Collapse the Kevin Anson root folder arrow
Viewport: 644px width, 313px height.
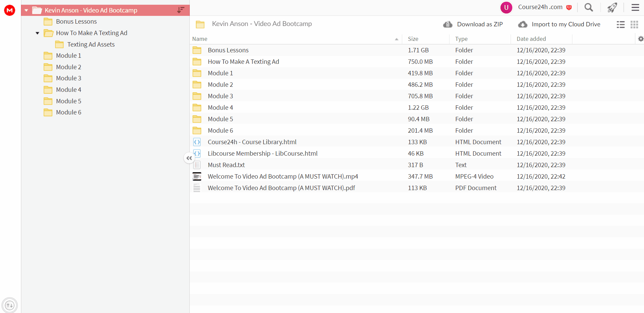point(26,10)
